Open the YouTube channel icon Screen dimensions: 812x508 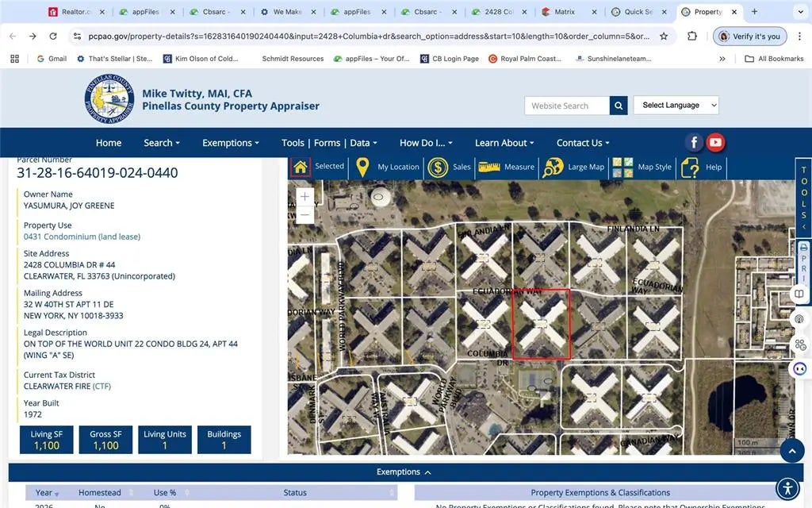point(715,143)
